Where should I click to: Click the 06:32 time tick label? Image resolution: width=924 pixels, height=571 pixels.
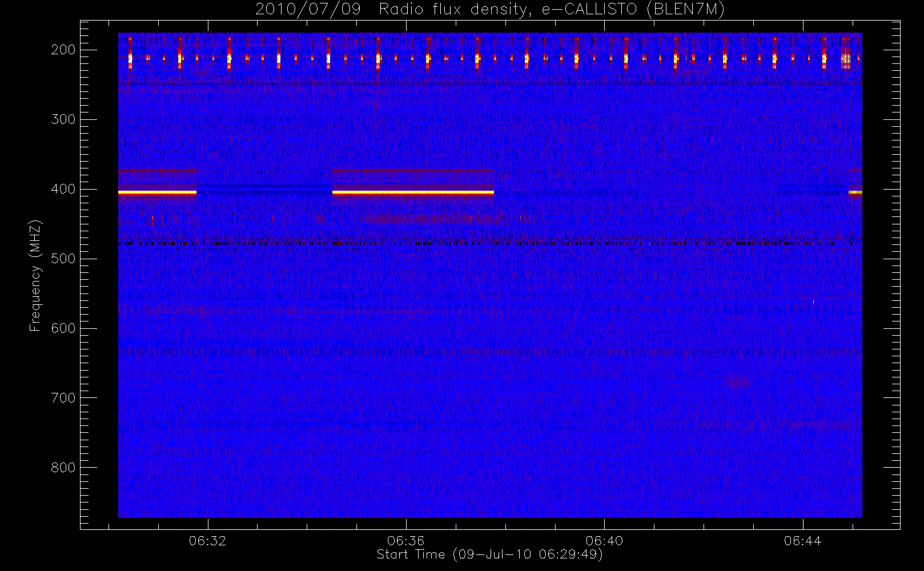[208, 541]
